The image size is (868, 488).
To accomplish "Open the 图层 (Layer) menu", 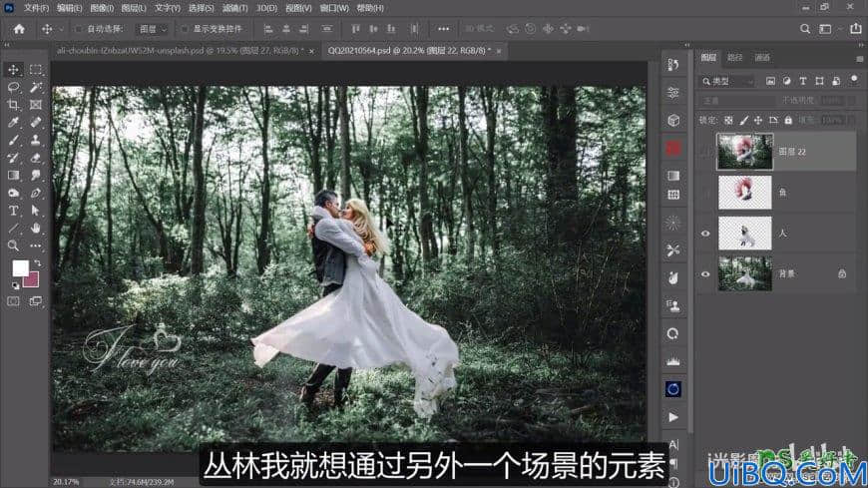I will pyautogui.click(x=134, y=8).
